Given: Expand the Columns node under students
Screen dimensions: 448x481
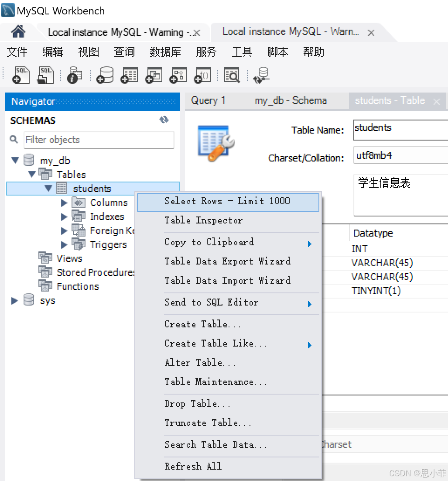Looking at the screenshot, I should (x=64, y=203).
